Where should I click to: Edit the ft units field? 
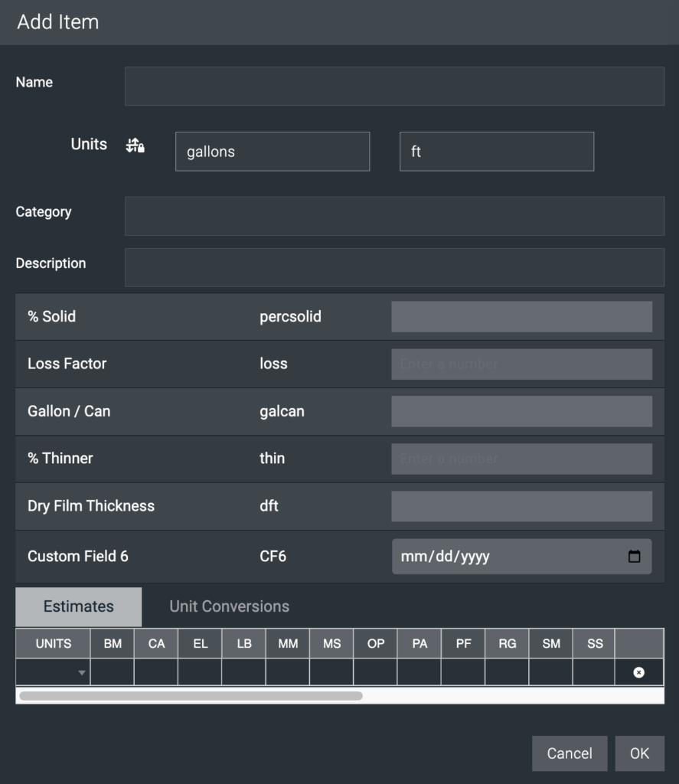coord(497,152)
